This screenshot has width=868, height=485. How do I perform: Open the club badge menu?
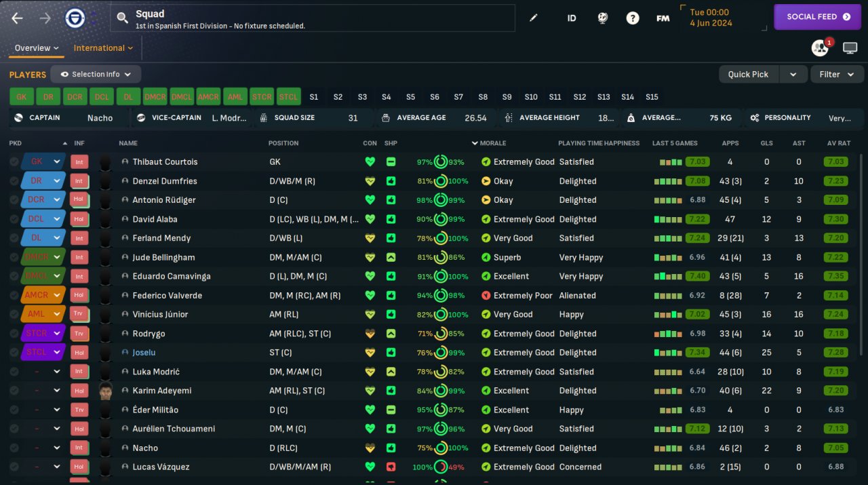click(x=75, y=18)
